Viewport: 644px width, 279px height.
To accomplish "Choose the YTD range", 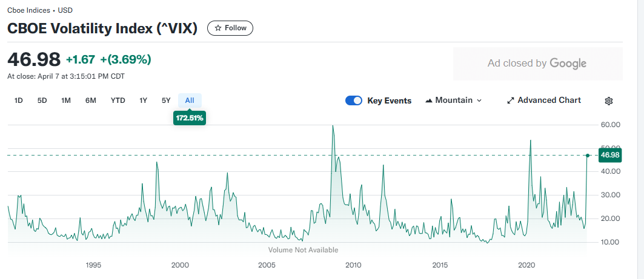I will (x=118, y=100).
